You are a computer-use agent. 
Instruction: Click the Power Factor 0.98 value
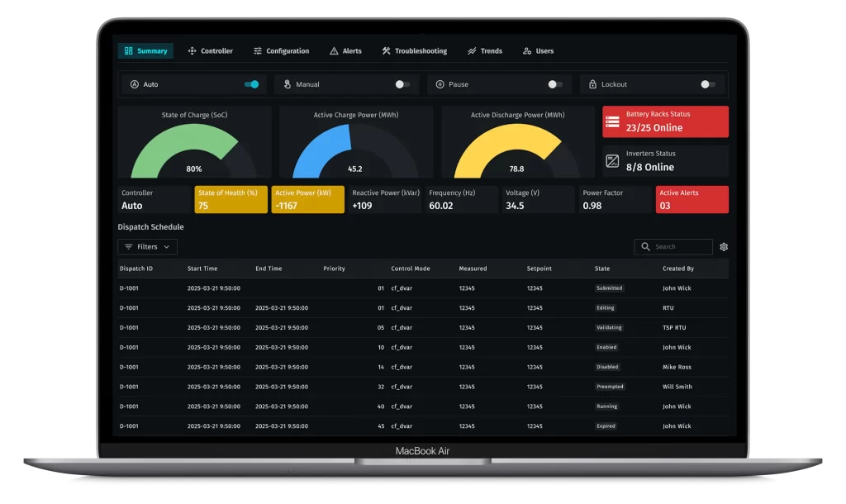[x=592, y=206]
